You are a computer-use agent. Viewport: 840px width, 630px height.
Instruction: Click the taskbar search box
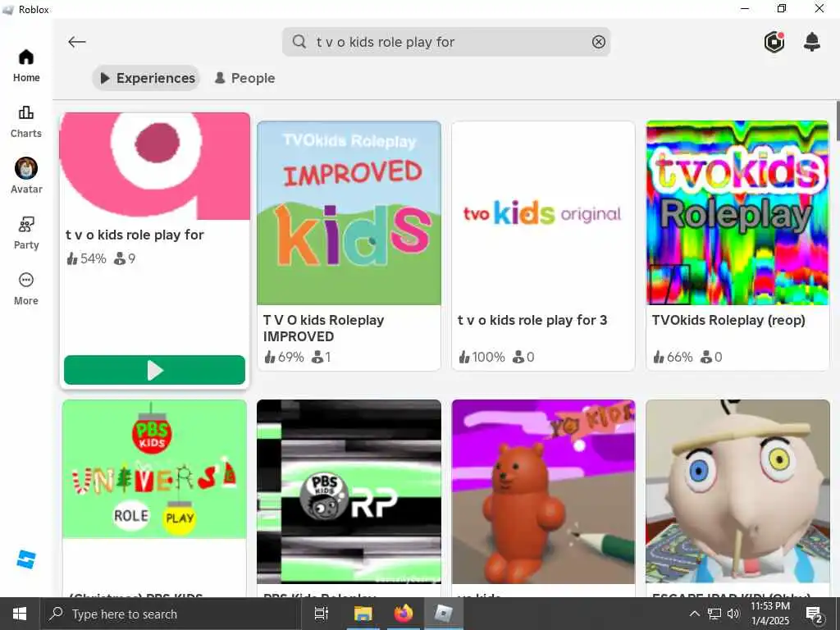click(171, 614)
